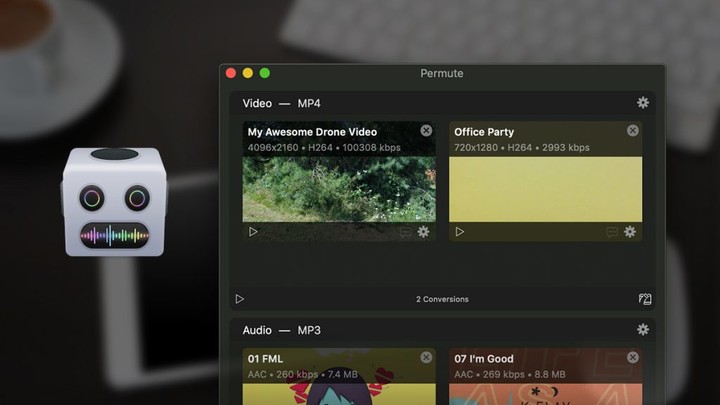The width and height of the screenshot is (720, 405).
Task: Open subtitles icon on Drone Video card
Action: tap(405, 232)
